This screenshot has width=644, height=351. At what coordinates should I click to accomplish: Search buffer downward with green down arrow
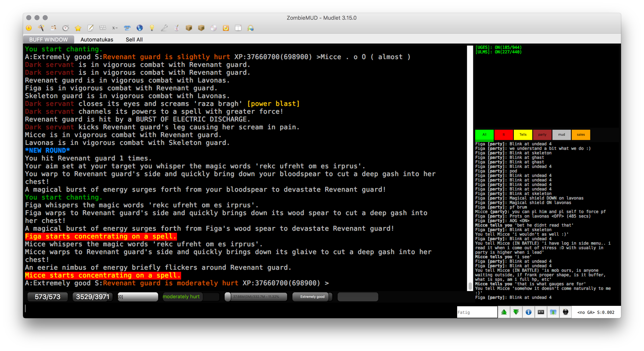pos(516,312)
